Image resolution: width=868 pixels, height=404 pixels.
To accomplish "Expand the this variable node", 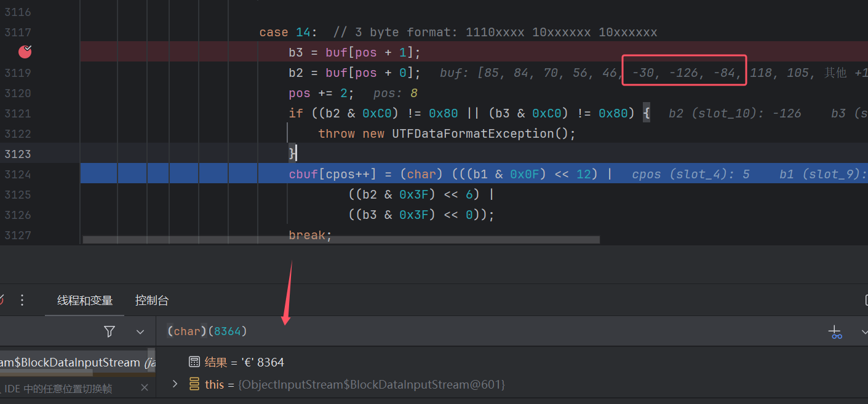I will pyautogui.click(x=175, y=384).
